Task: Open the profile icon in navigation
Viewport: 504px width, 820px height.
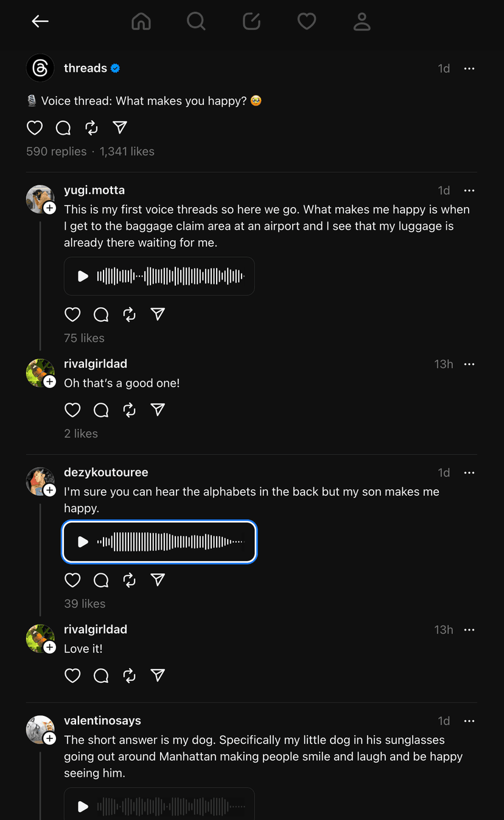Action: tap(362, 21)
